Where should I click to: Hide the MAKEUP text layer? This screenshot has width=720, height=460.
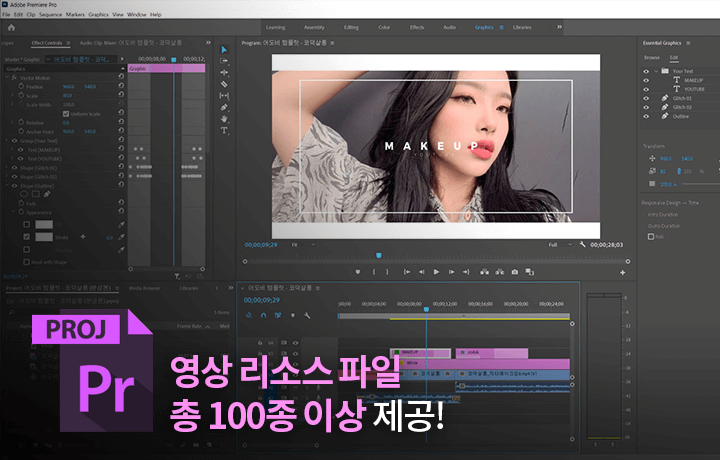click(x=646, y=80)
